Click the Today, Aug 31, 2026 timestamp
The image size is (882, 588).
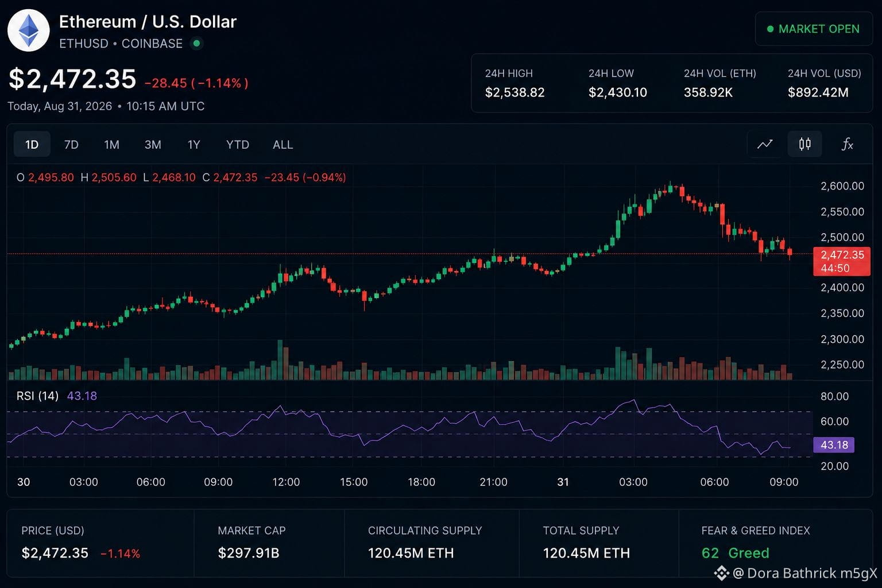106,106
